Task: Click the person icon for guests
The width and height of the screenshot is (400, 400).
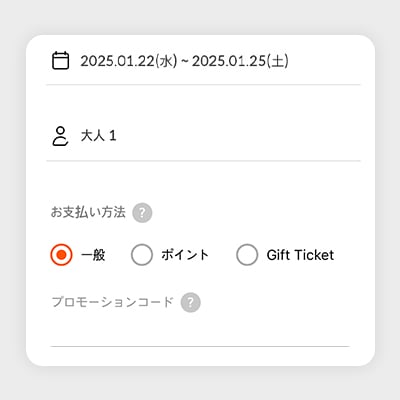Action: click(60, 136)
